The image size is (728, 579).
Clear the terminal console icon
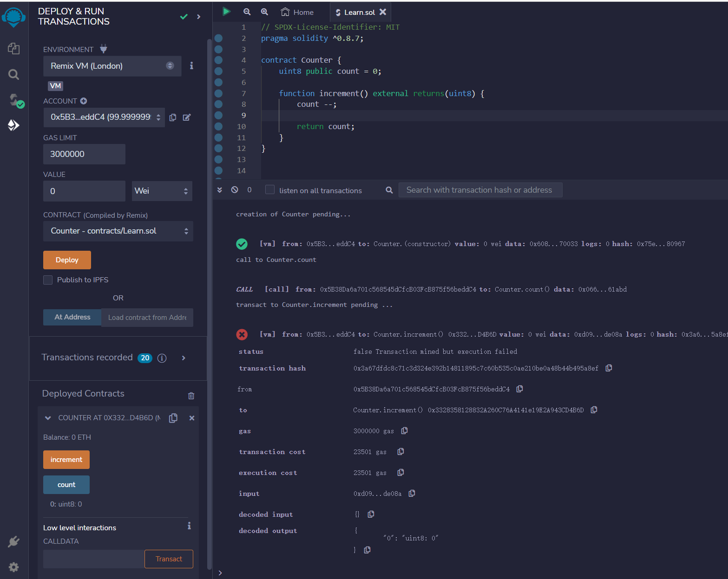tap(235, 190)
